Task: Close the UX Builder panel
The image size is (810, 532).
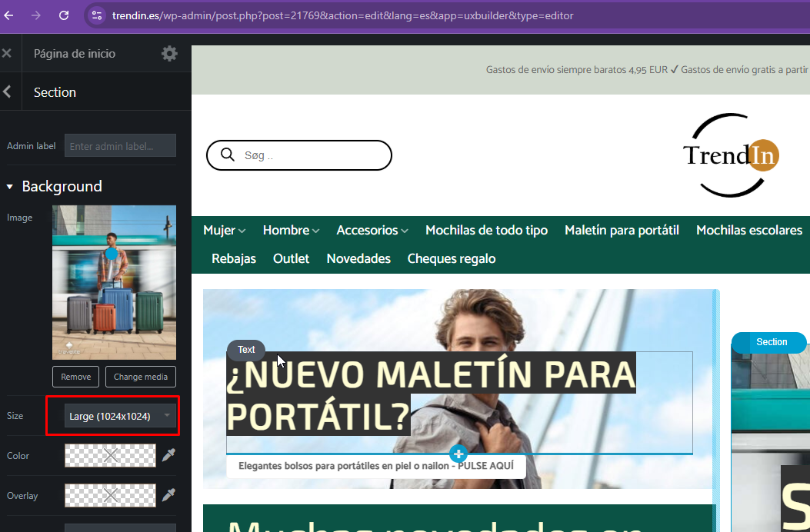Action: click(x=7, y=54)
